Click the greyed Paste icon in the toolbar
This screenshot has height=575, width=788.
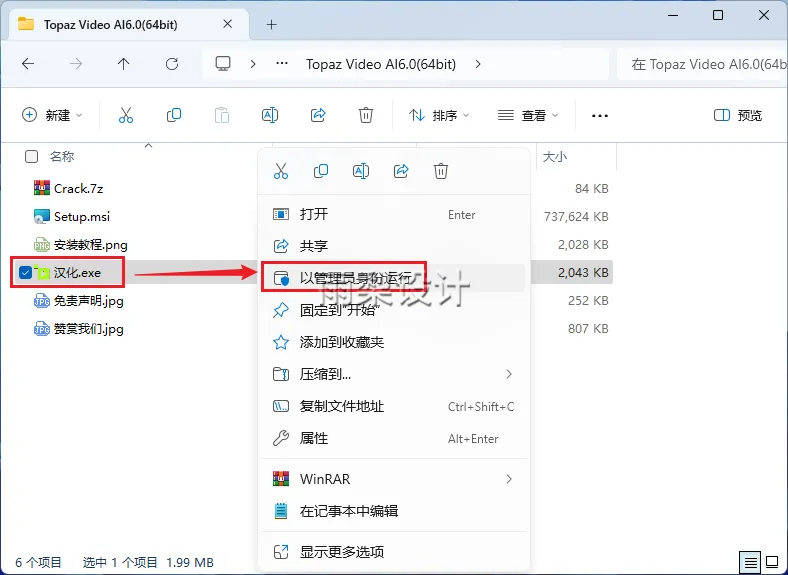(x=222, y=116)
